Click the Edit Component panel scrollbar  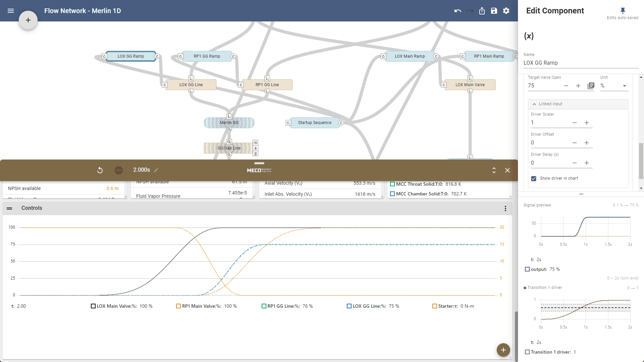click(641, 161)
